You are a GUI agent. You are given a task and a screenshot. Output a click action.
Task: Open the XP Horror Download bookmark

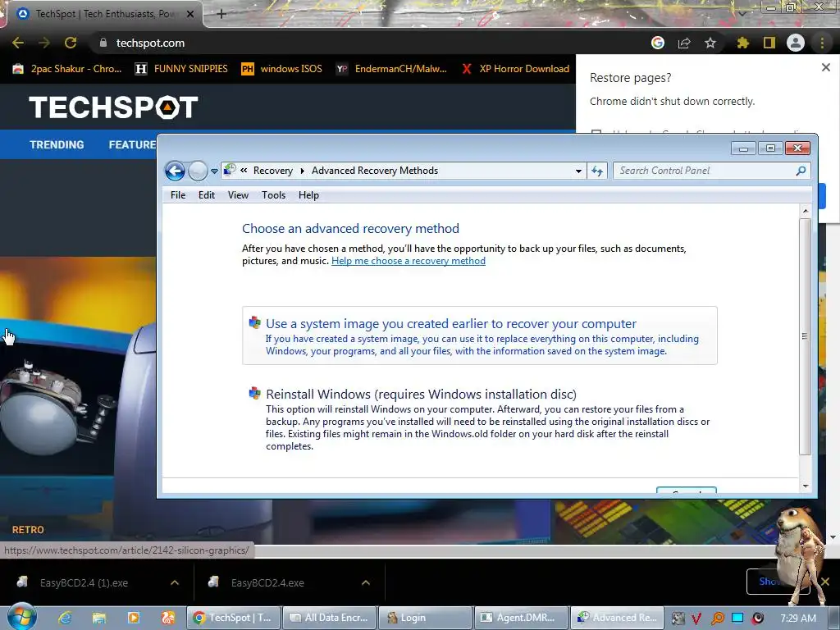pos(516,69)
